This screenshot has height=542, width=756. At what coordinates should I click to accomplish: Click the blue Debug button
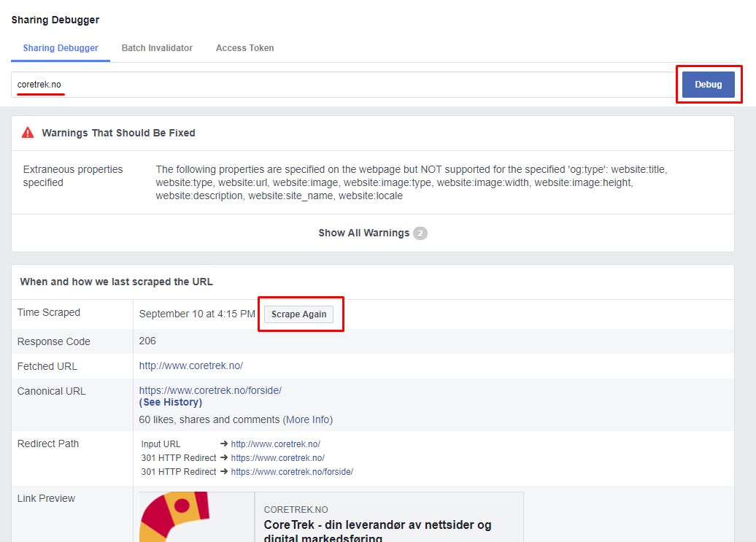click(x=709, y=85)
